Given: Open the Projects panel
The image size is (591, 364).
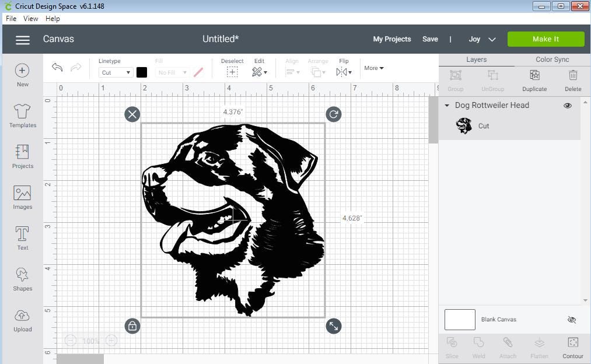Looking at the screenshot, I should coord(23,156).
